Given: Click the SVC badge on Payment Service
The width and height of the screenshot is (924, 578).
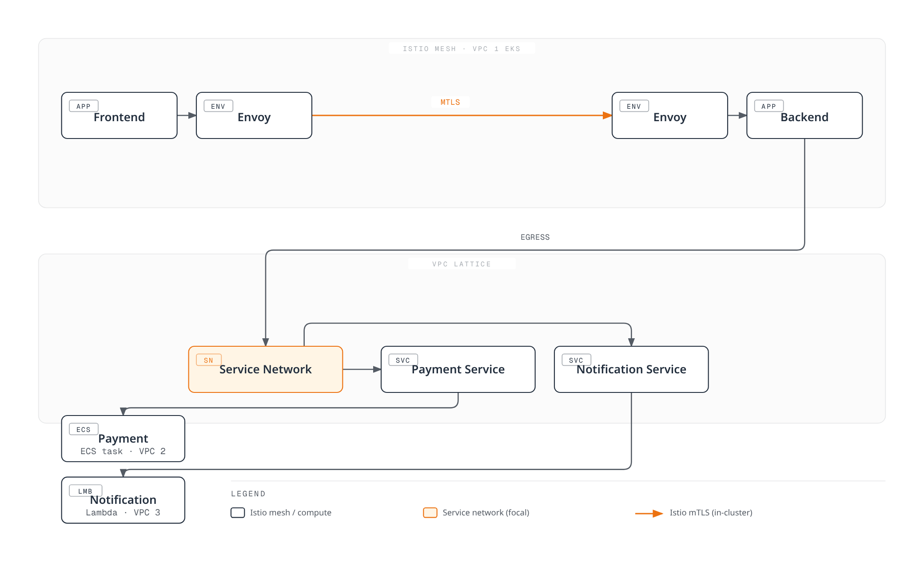Looking at the screenshot, I should point(403,360).
